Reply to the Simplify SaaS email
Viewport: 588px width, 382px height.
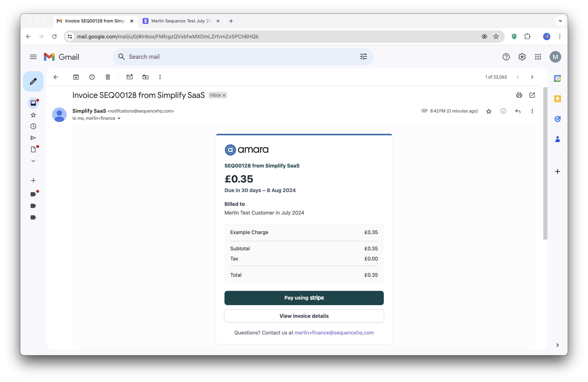click(x=518, y=111)
